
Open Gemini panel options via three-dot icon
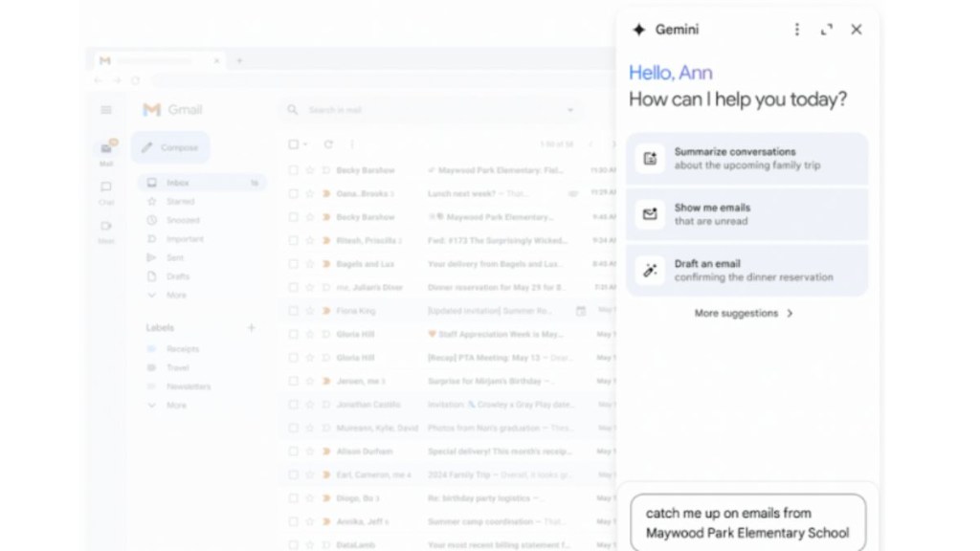tap(796, 30)
